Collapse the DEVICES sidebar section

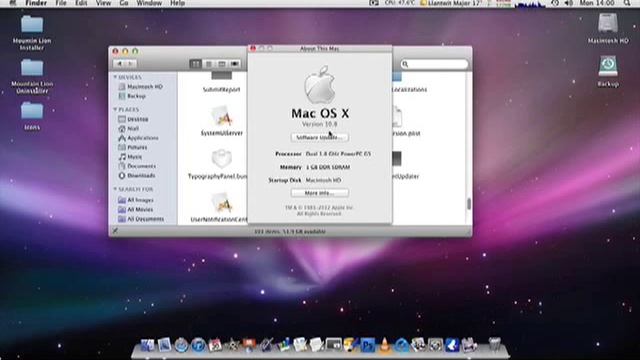pyautogui.click(x=115, y=77)
